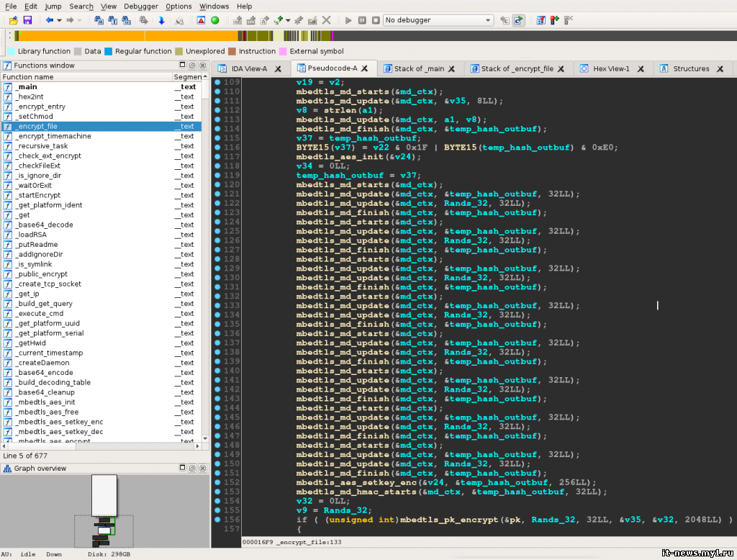Open the No debugger dropdown
The image size is (737, 560).
[438, 20]
